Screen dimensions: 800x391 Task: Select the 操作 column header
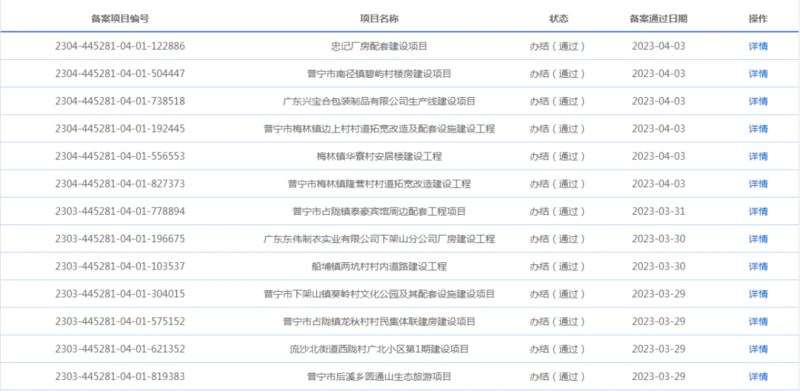[x=758, y=19]
